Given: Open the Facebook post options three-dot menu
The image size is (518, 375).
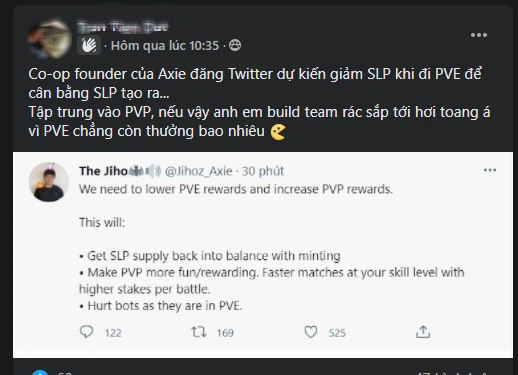Looking at the screenshot, I should point(479,35).
